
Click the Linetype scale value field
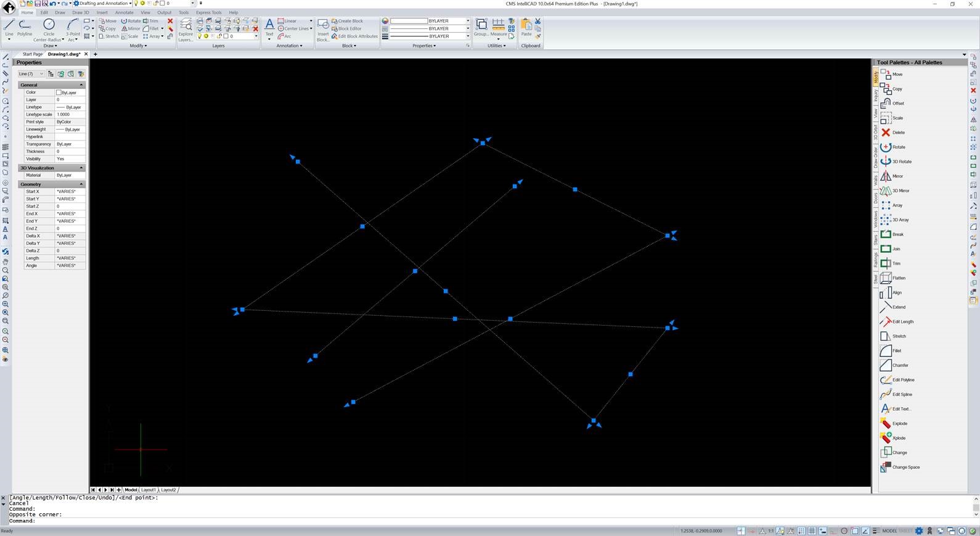tap(70, 115)
